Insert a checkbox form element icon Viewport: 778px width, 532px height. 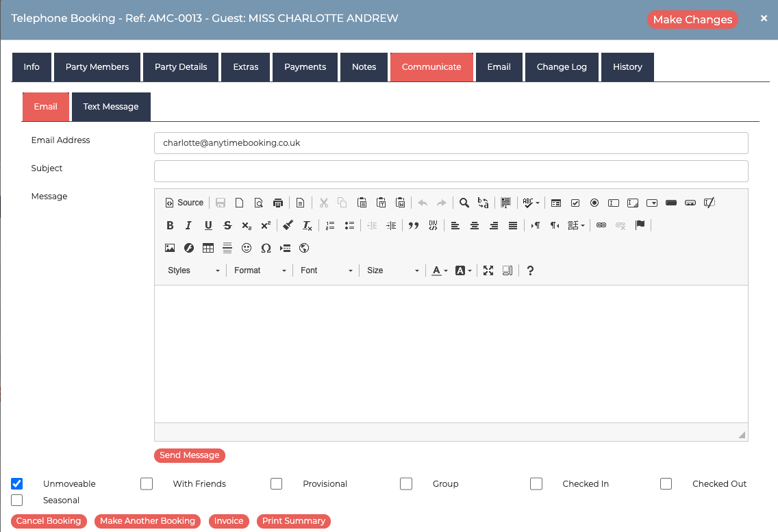coord(575,203)
